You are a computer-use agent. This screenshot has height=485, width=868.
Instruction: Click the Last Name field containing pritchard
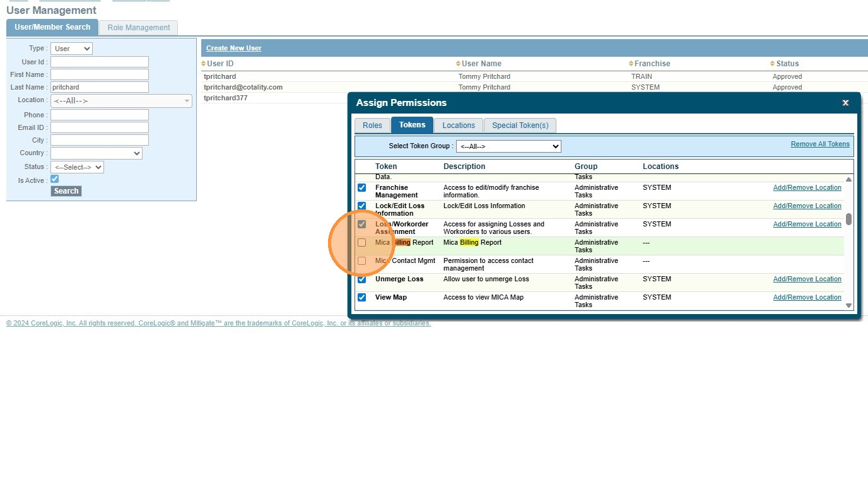tap(100, 87)
